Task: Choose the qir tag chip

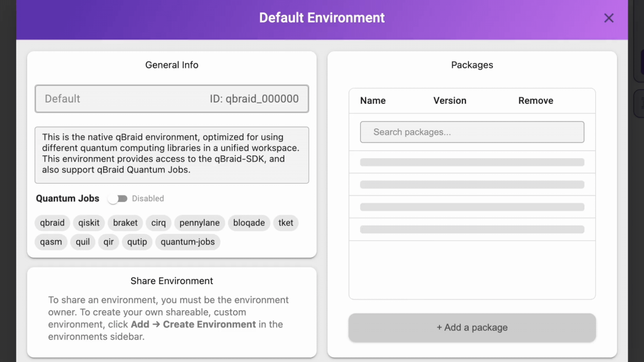Action: click(x=108, y=242)
